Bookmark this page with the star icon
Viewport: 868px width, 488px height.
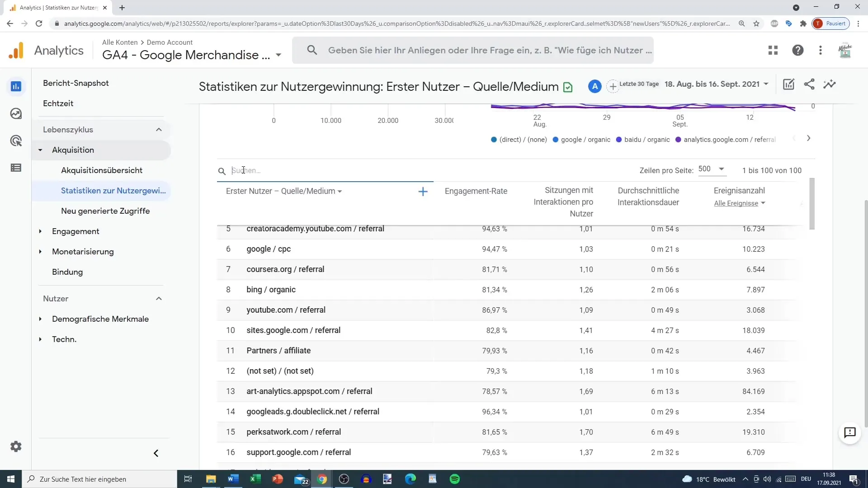(756, 23)
